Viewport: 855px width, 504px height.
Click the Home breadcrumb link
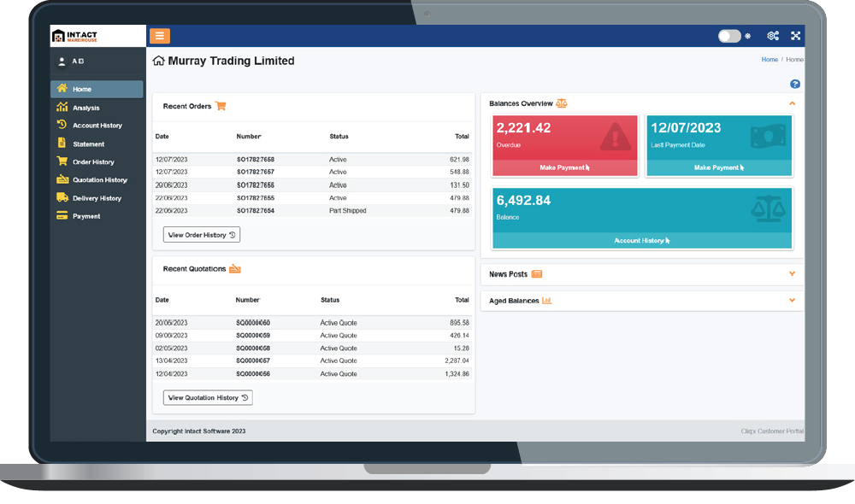pos(769,60)
